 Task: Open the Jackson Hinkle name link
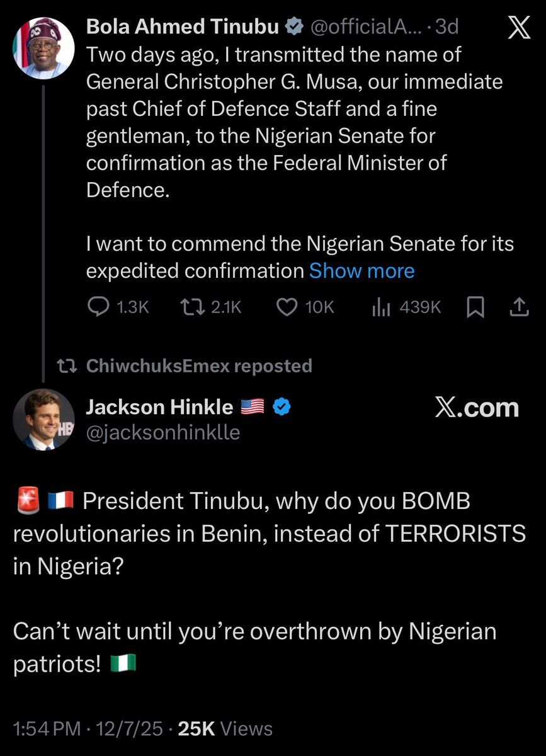click(159, 408)
